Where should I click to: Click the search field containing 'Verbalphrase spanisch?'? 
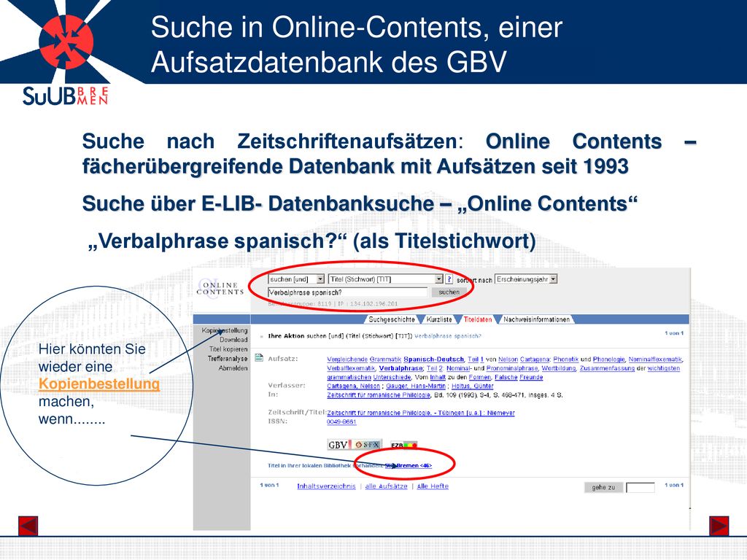(x=348, y=292)
